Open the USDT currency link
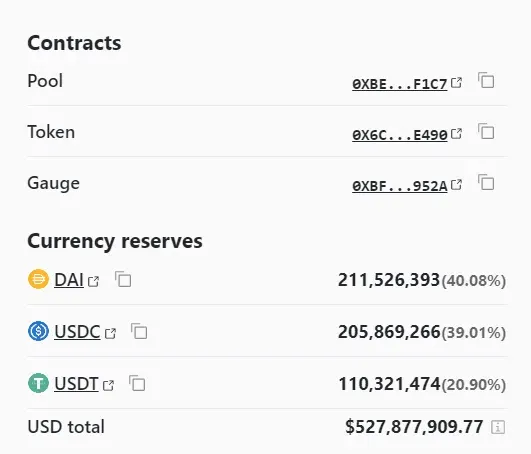This screenshot has width=531, height=454. click(x=76, y=384)
